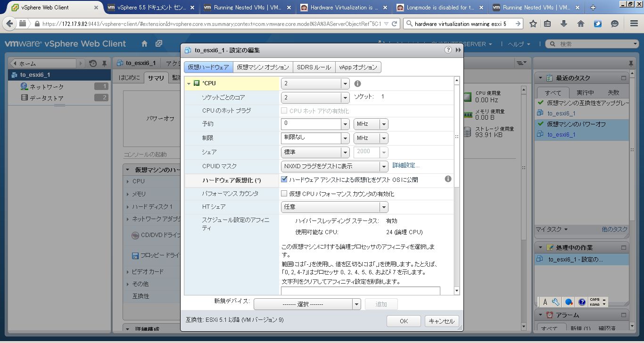The height and width of the screenshot is (343, 644).
Task: Collapse the CPU section expander
Action: coord(189,83)
